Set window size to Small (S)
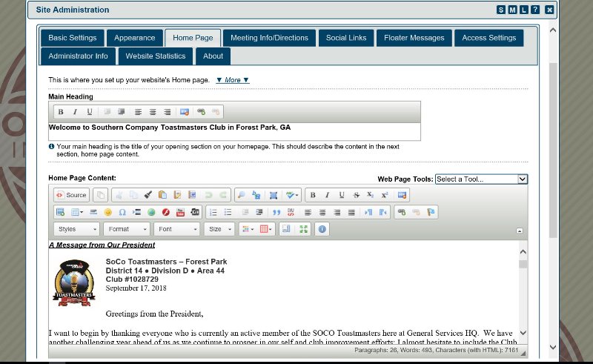593x364 pixels. tap(501, 10)
